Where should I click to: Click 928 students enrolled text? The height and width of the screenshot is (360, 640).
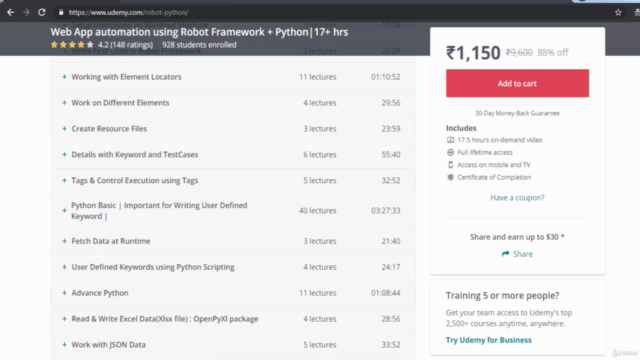click(x=199, y=45)
